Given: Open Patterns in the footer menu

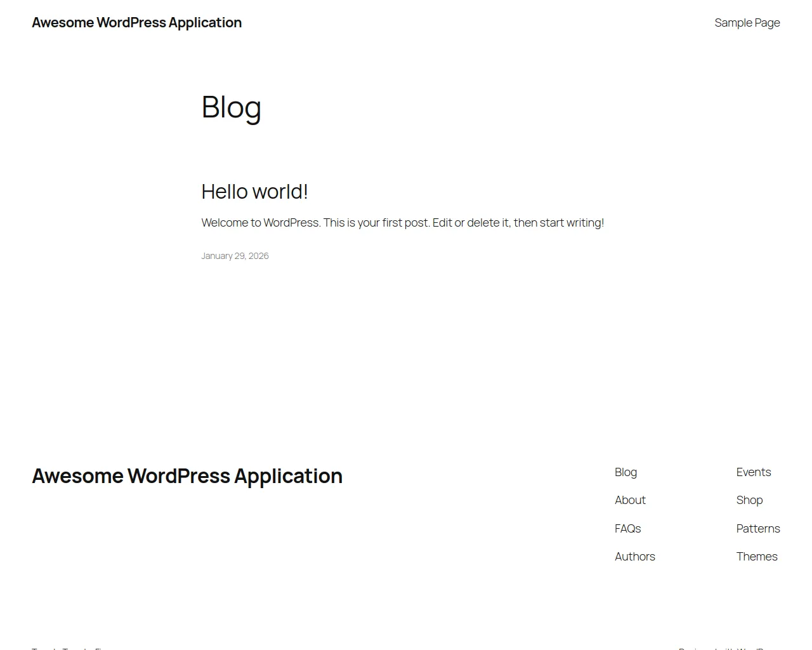Looking at the screenshot, I should click(758, 528).
